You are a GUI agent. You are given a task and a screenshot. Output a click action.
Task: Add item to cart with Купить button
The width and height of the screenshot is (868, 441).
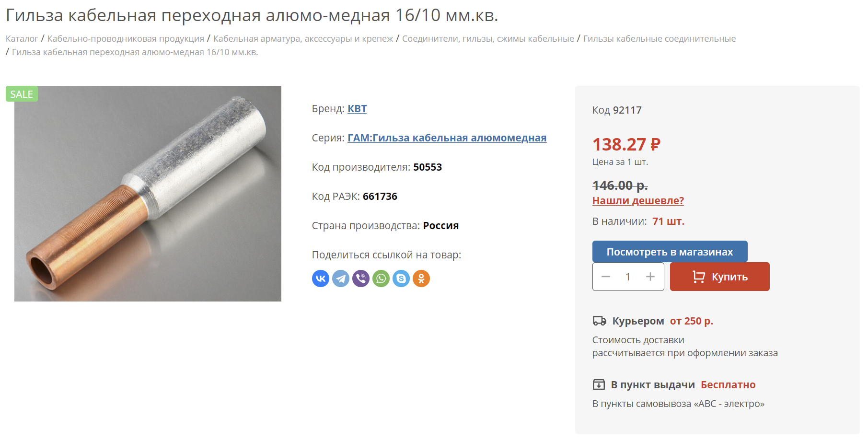point(720,277)
